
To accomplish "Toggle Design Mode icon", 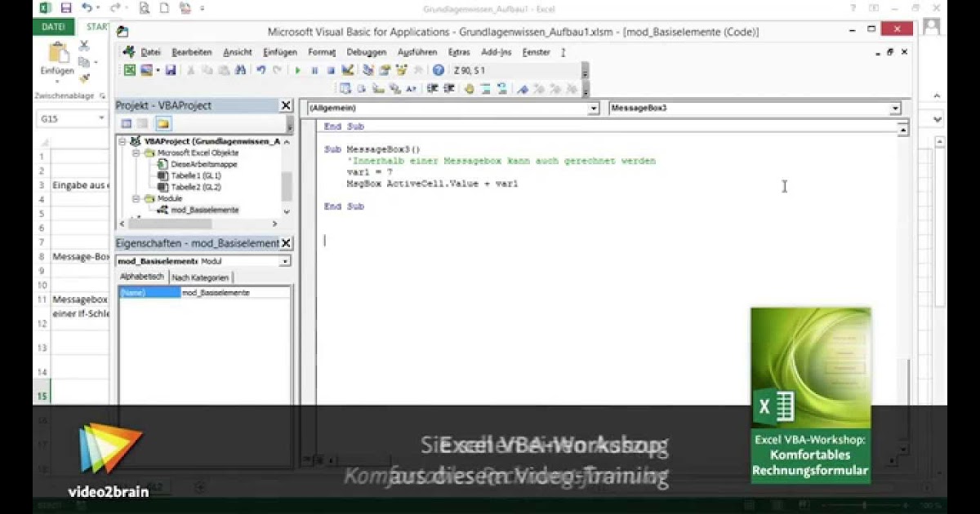I will point(348,70).
